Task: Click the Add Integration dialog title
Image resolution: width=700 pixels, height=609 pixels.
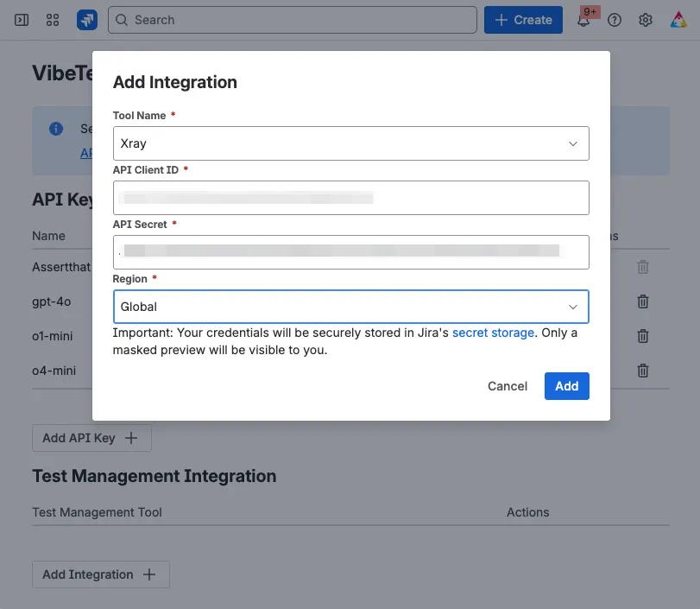Action: click(175, 82)
